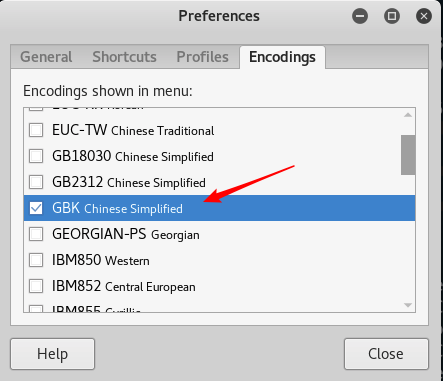Select the GB2312 Chinese Simplified row text
Image resolution: width=443 pixels, height=381 pixels.
[x=129, y=182]
